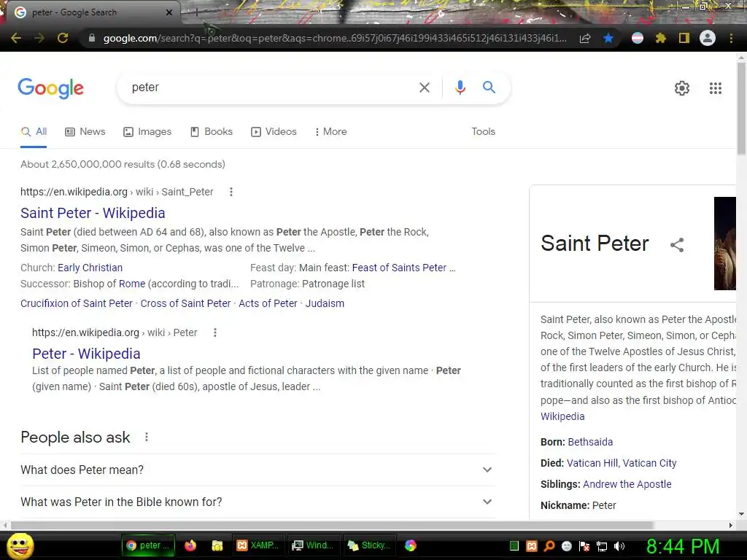Open the Chrome profile avatar

click(x=708, y=38)
